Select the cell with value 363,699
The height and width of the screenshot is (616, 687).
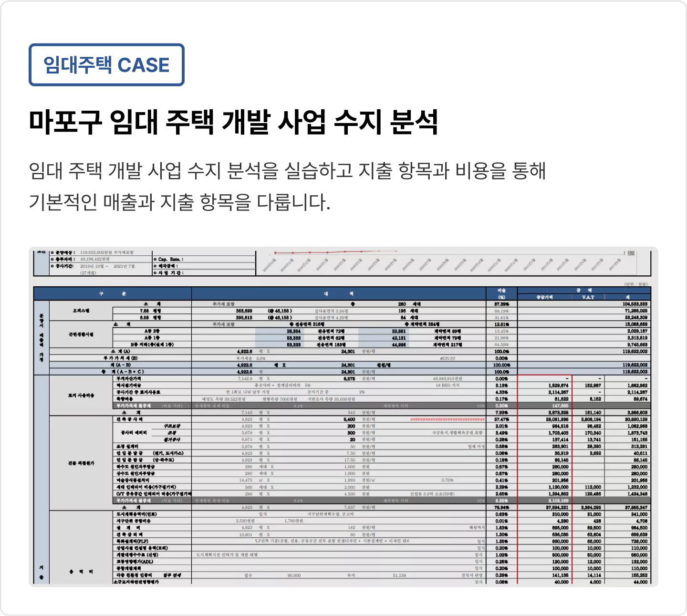point(244,311)
